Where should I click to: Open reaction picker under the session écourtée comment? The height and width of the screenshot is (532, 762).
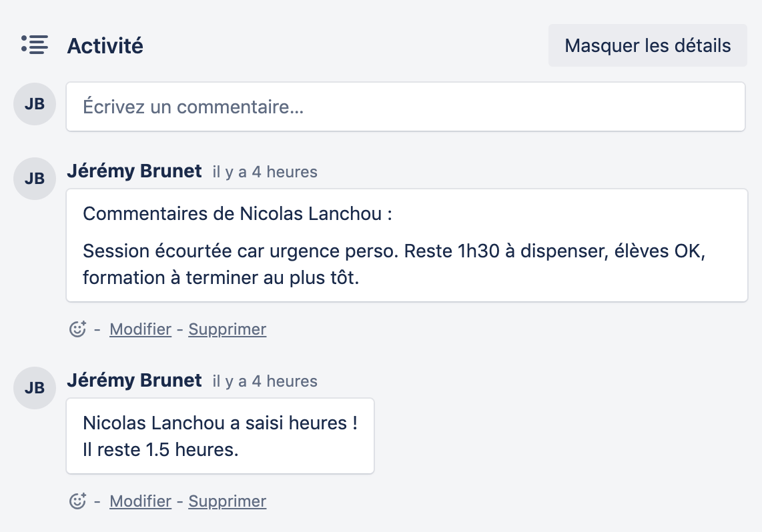pos(78,329)
